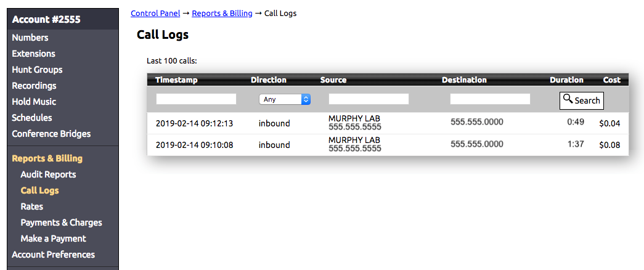
Task: Click the magnifier Search button
Action: 581,100
